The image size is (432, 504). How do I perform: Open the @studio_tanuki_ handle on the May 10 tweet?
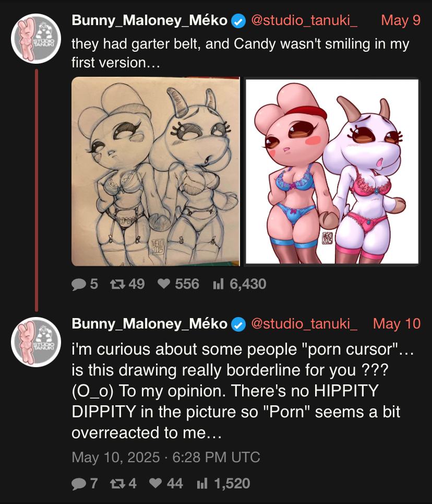click(304, 324)
